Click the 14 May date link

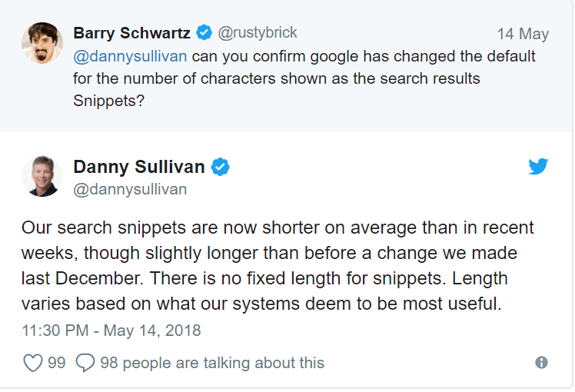click(x=523, y=34)
